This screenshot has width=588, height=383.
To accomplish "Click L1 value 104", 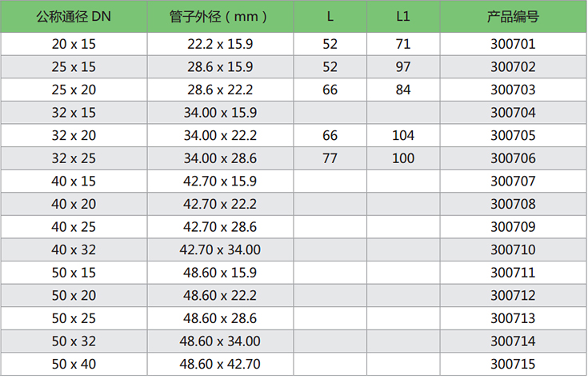I will (403, 136).
